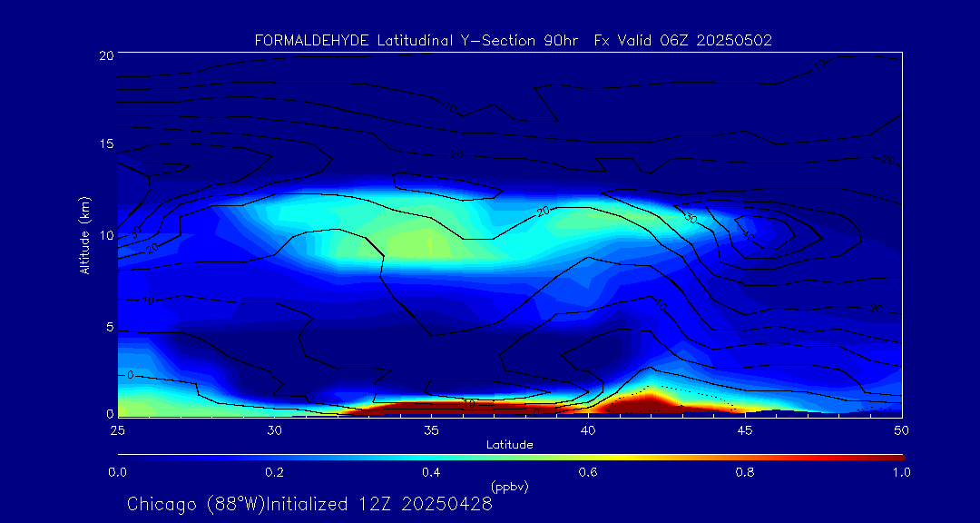
Task: Click the colorbar at the 0.0 end
Action: (x=120, y=458)
